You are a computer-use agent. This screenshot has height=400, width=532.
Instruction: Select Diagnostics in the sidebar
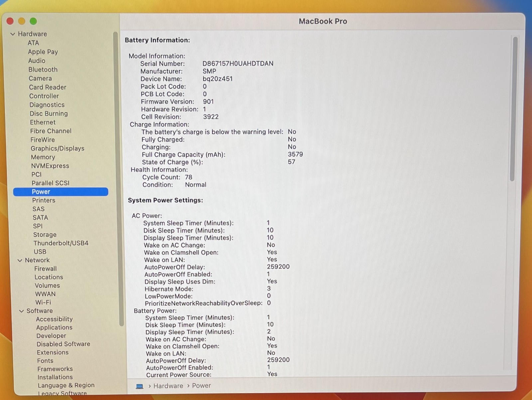[x=47, y=105]
